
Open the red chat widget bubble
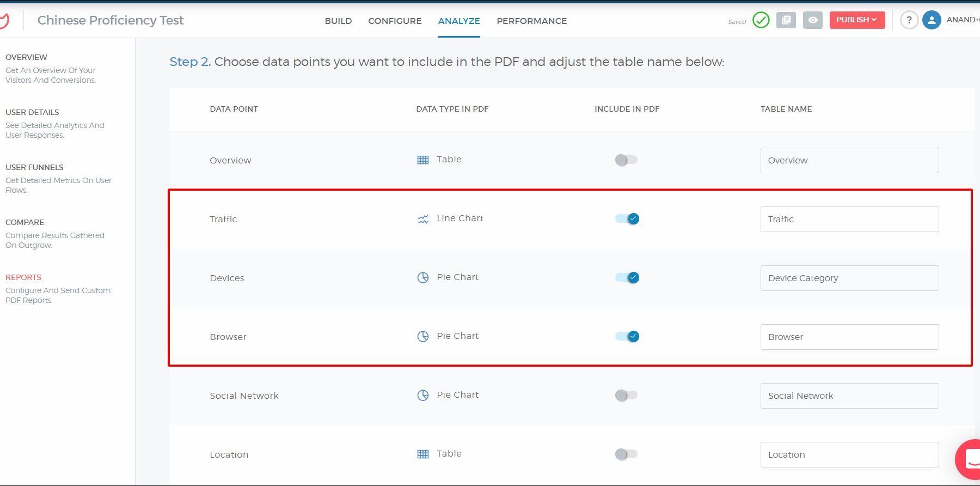[969, 459]
